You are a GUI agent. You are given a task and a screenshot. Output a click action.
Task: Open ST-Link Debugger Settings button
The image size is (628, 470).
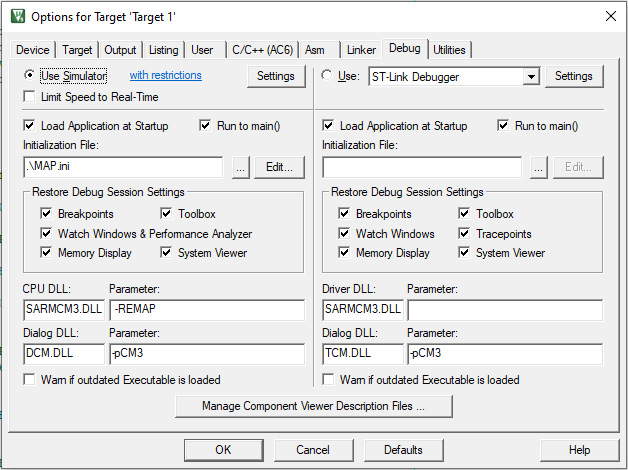point(574,76)
